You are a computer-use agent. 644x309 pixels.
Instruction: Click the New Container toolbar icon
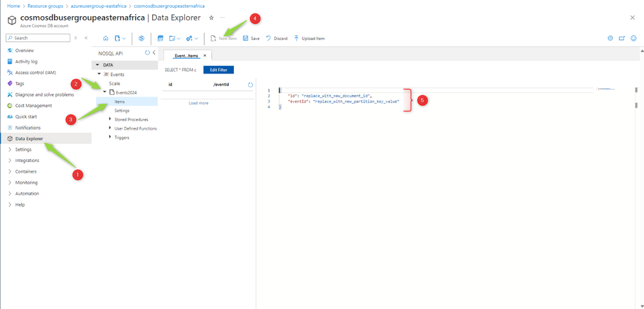pos(117,38)
